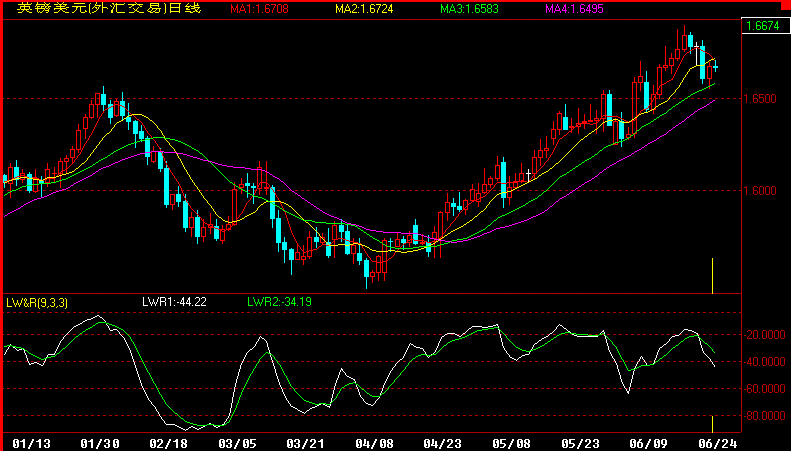The height and width of the screenshot is (451, 791).
Task: Click the -80.0000 indicator axis label
Action: click(x=765, y=416)
